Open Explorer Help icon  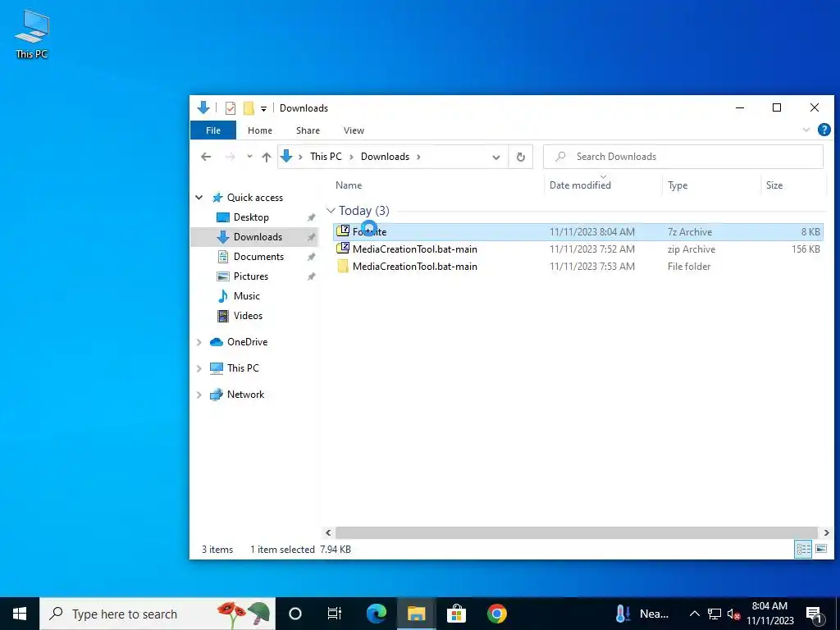coord(824,130)
